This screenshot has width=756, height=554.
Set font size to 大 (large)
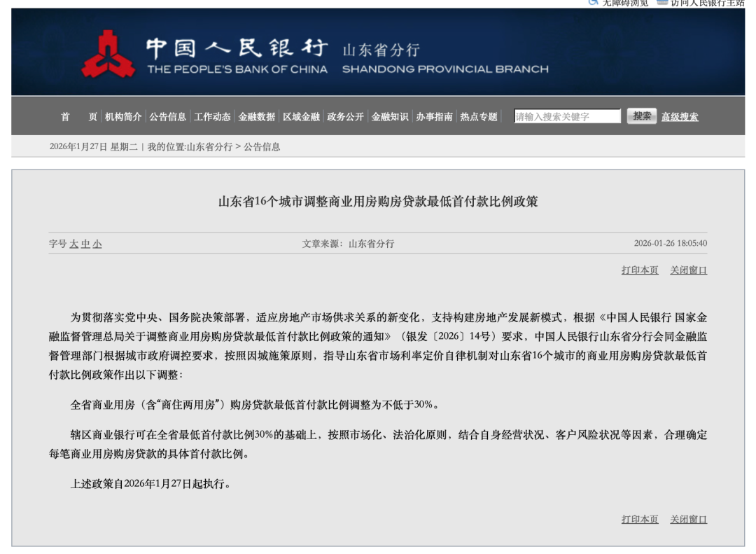74,244
